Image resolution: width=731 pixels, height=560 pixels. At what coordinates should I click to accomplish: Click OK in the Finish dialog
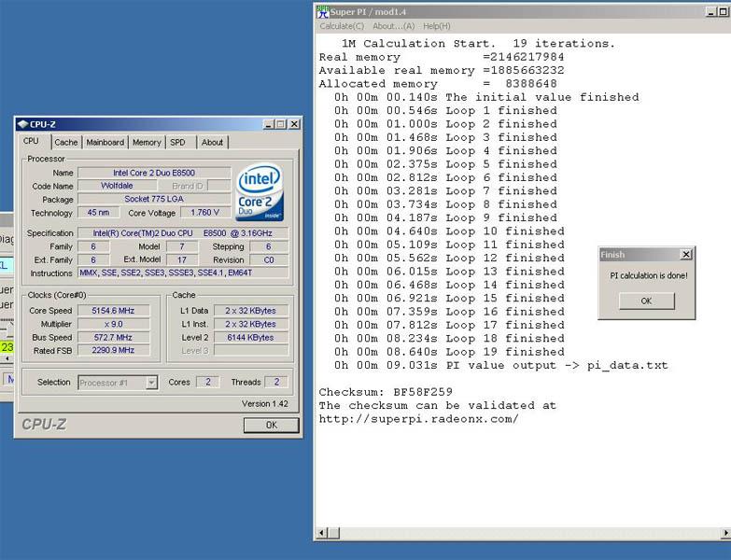pyautogui.click(x=647, y=301)
